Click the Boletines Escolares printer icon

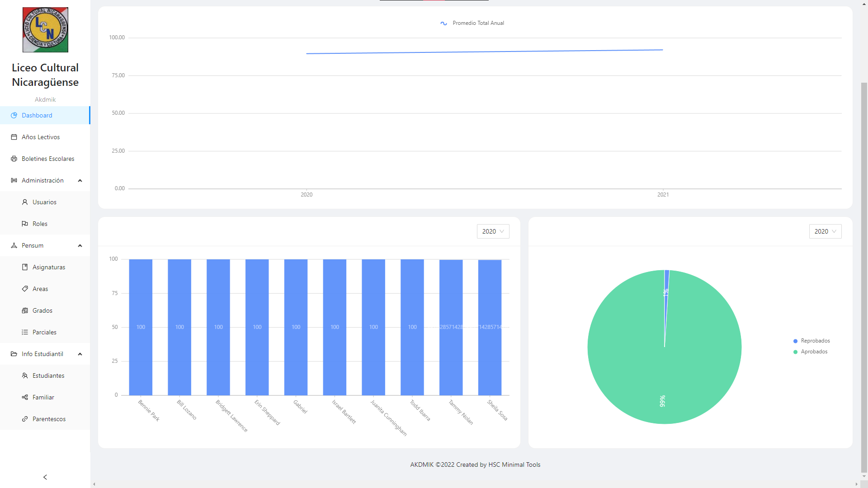click(14, 159)
